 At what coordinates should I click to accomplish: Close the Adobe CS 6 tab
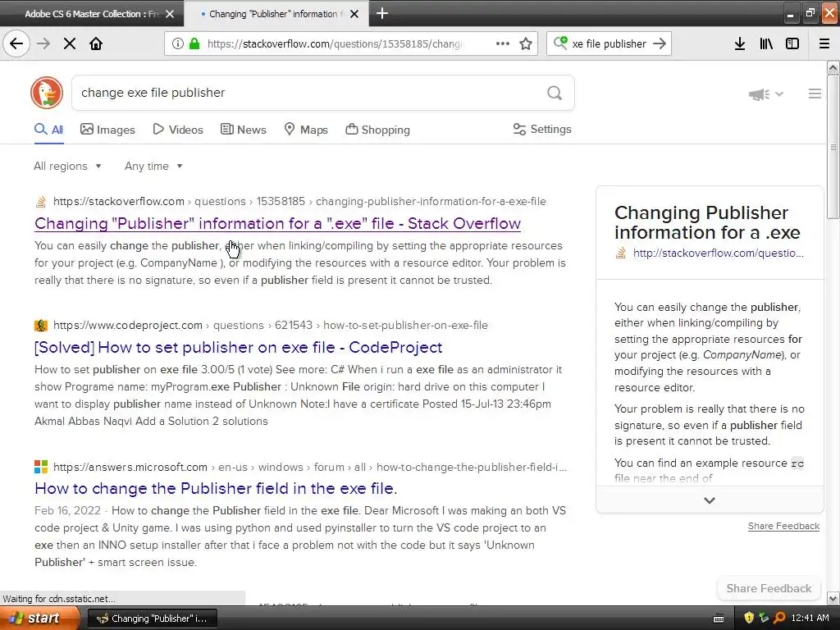(170, 14)
